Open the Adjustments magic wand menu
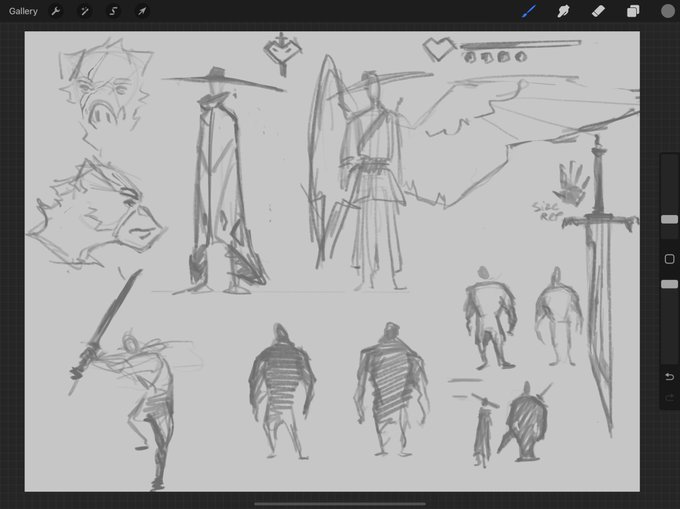 [x=85, y=11]
